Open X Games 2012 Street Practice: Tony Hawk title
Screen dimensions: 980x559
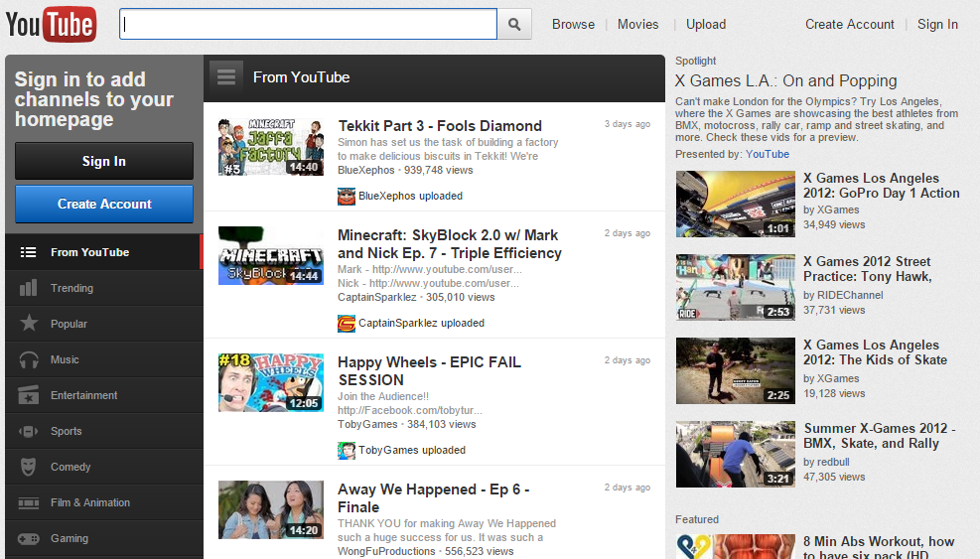[868, 269]
